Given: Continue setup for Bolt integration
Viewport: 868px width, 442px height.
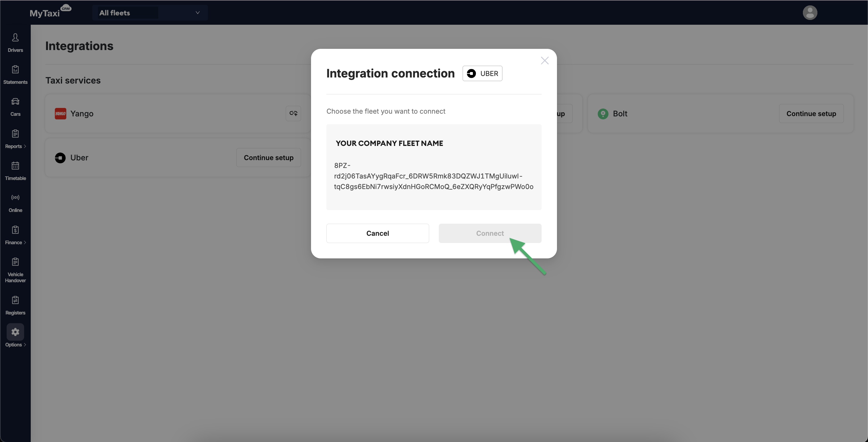Looking at the screenshot, I should (811, 114).
